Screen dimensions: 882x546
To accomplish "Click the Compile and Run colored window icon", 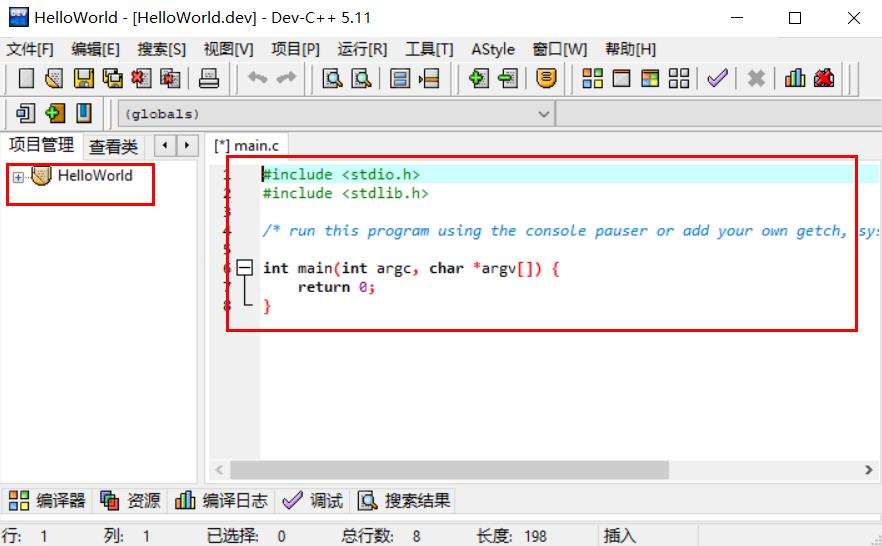I will click(650, 78).
